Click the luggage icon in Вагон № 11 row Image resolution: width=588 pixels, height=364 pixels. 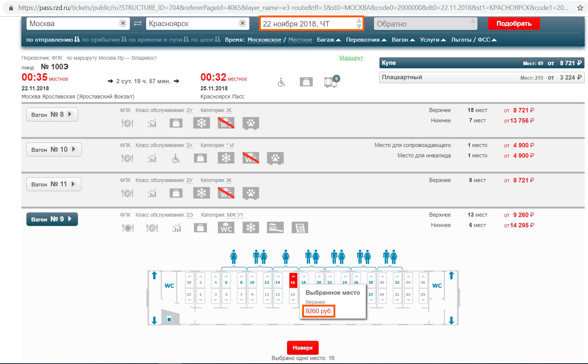[176, 193]
